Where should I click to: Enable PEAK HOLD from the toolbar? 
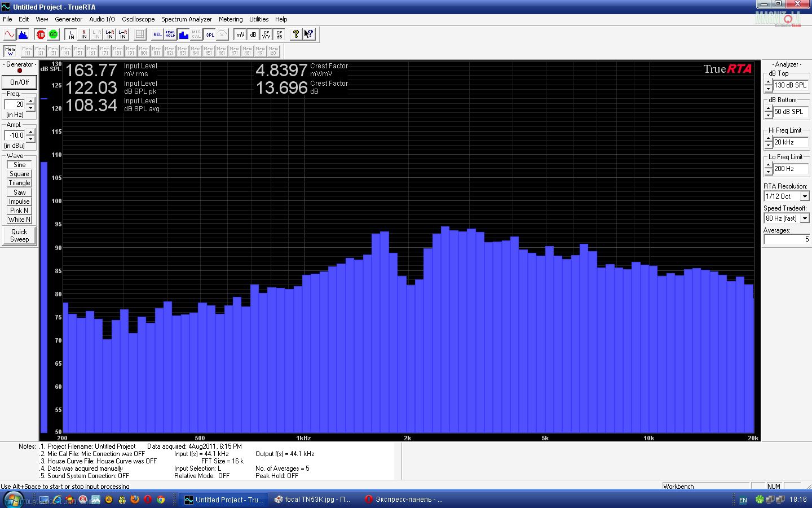coord(170,34)
